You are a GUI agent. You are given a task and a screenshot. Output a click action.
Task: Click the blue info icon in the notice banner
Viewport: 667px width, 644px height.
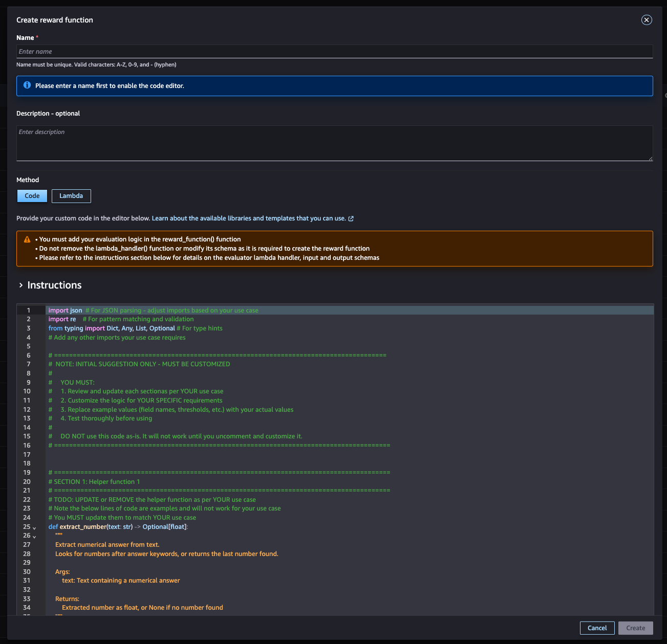pos(27,85)
